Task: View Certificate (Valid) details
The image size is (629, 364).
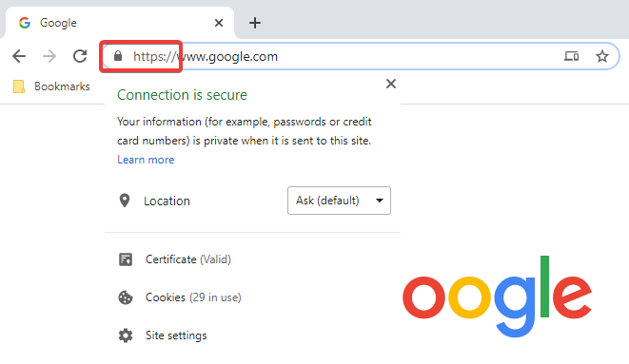Action: [x=188, y=259]
